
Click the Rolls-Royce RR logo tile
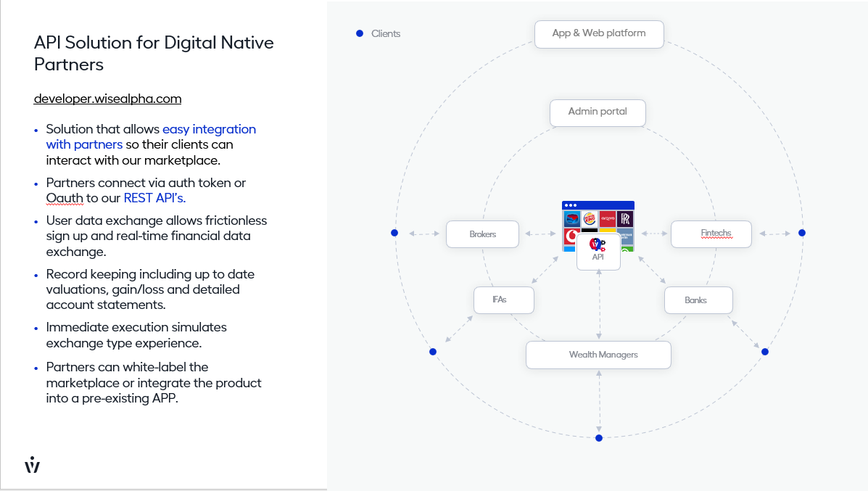click(x=625, y=218)
